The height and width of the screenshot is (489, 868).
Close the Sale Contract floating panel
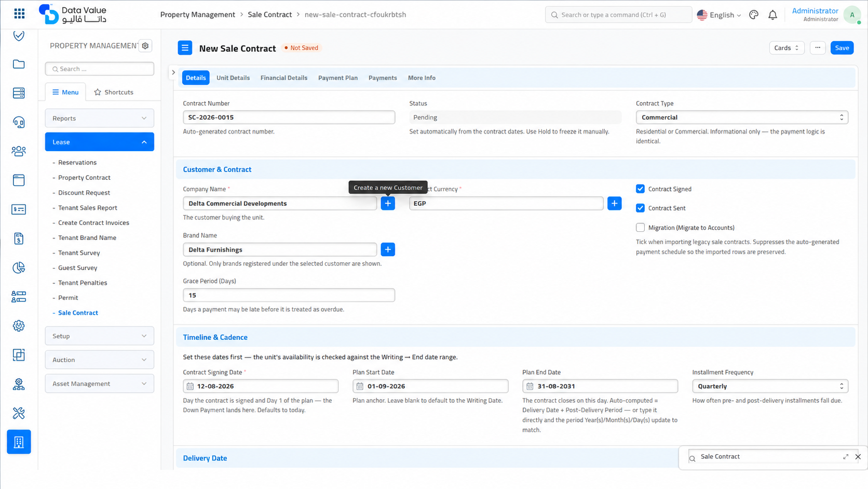858,457
